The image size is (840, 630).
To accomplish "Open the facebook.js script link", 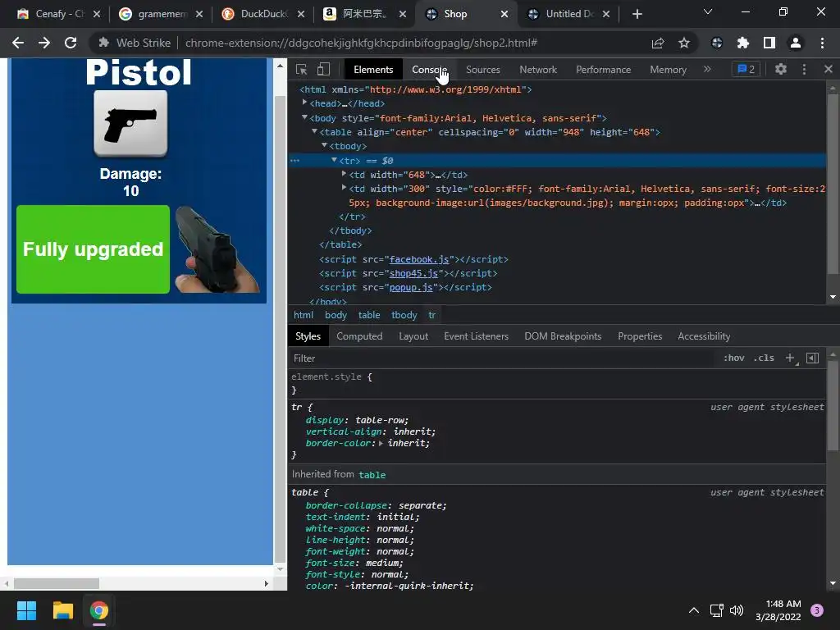I will pos(419,259).
